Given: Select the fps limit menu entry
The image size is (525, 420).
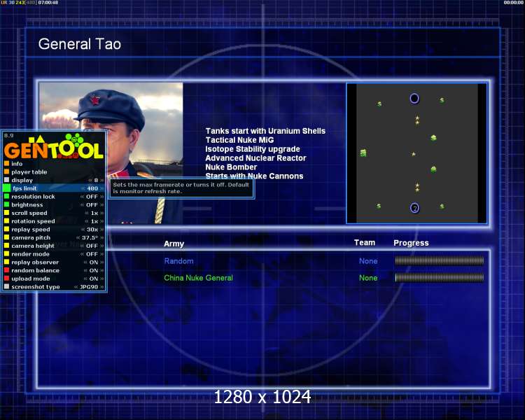Looking at the screenshot, I should pos(24,188).
